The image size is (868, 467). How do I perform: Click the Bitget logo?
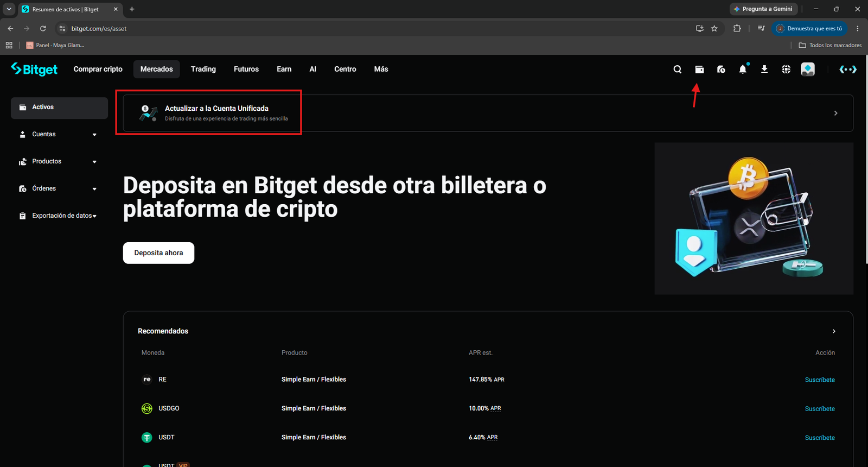click(x=34, y=69)
